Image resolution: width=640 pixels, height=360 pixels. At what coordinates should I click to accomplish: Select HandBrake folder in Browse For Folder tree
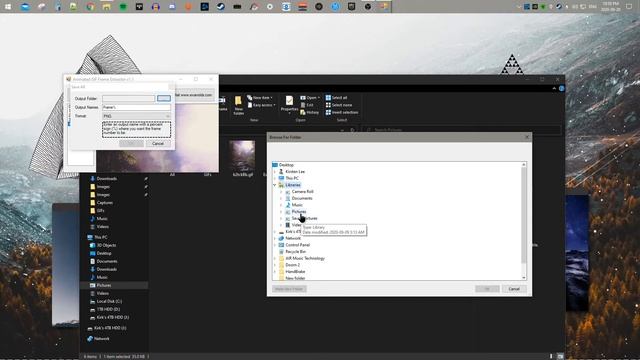(295, 271)
